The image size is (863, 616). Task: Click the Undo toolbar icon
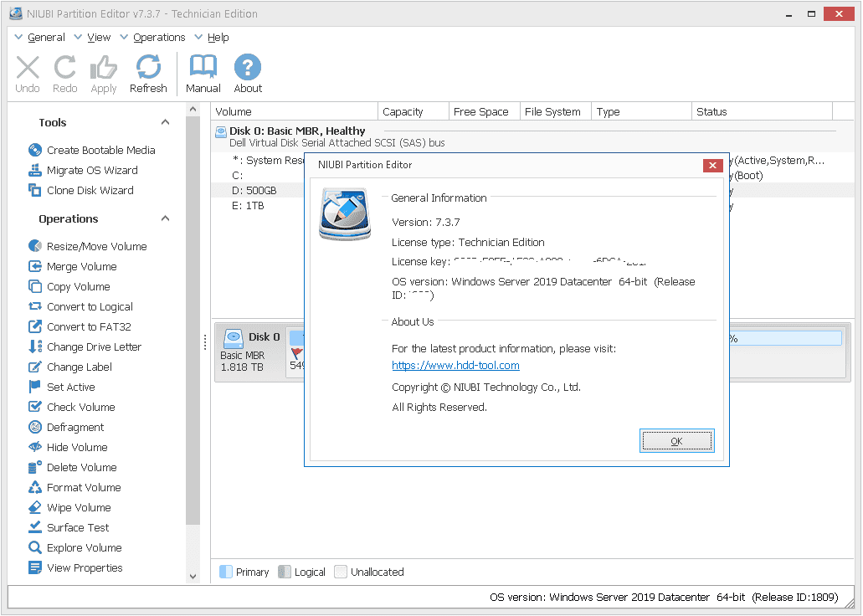[28, 68]
